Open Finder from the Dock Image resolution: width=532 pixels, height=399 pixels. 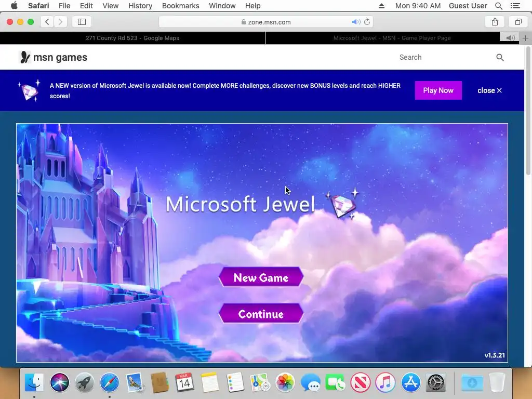(x=34, y=382)
